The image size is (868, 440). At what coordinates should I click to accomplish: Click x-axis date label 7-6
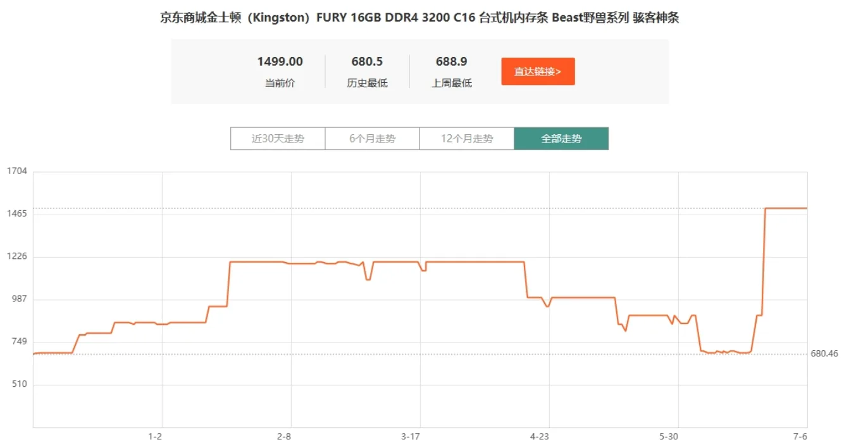point(800,436)
